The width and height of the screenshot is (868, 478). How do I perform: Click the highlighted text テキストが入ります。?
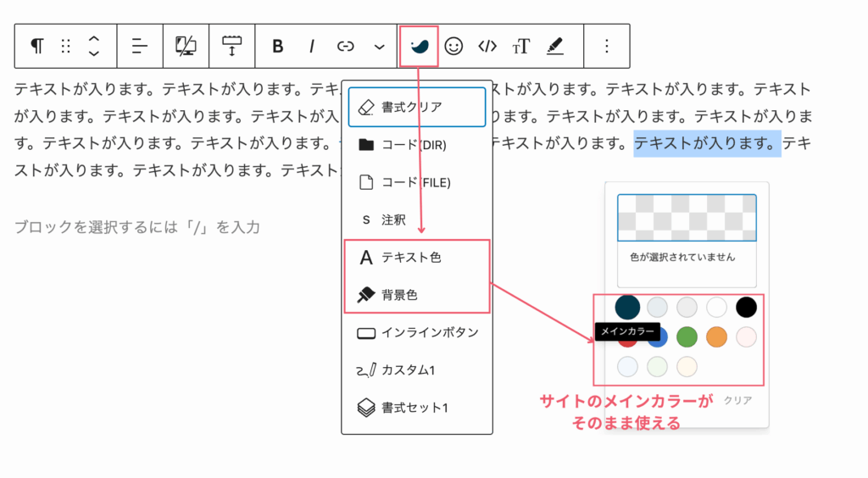coord(707,143)
